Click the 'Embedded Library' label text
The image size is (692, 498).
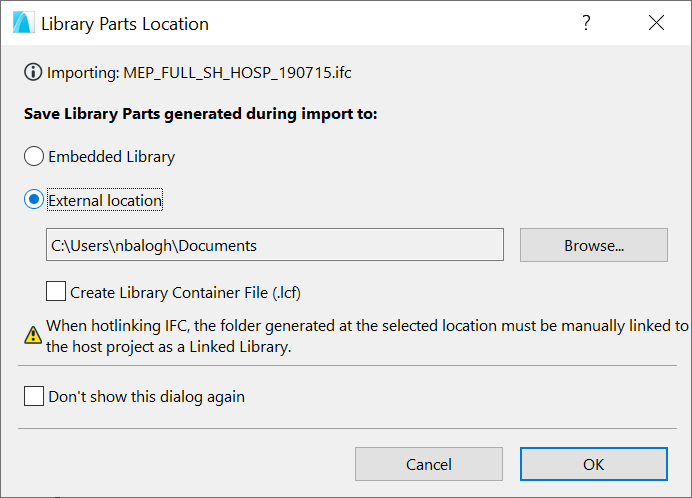(111, 157)
